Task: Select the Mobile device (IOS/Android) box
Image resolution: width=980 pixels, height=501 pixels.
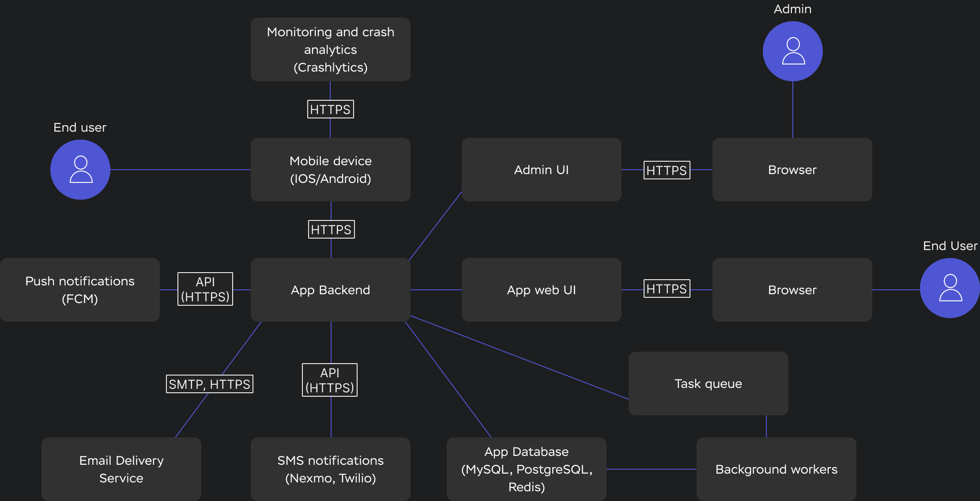Action: click(x=330, y=170)
